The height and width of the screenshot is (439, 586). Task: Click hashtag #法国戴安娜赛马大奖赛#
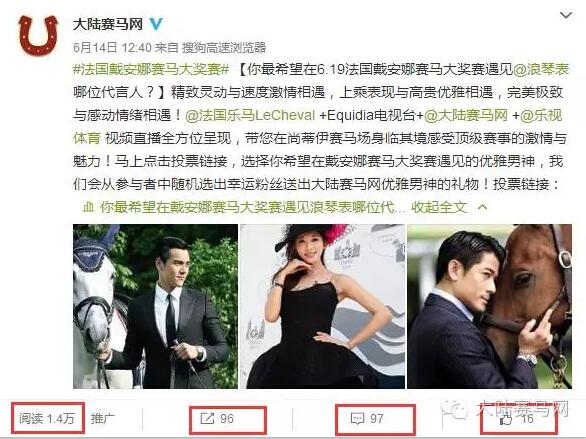pyautogui.click(x=151, y=69)
